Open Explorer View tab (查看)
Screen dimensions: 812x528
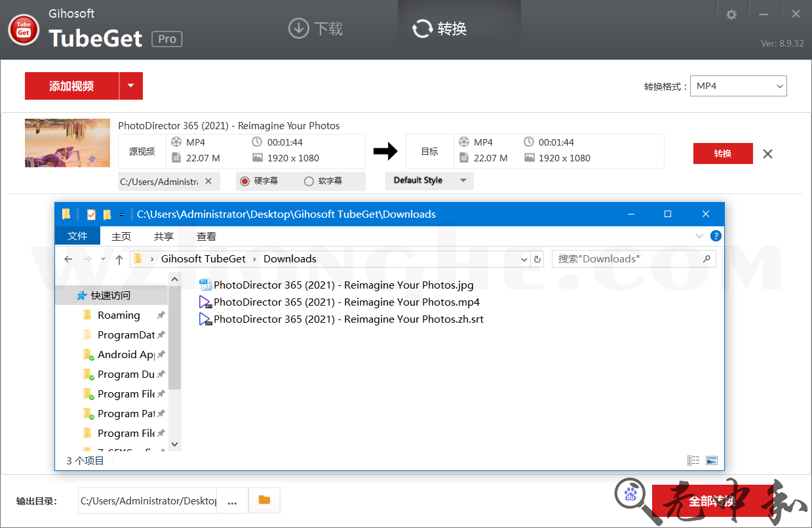206,236
